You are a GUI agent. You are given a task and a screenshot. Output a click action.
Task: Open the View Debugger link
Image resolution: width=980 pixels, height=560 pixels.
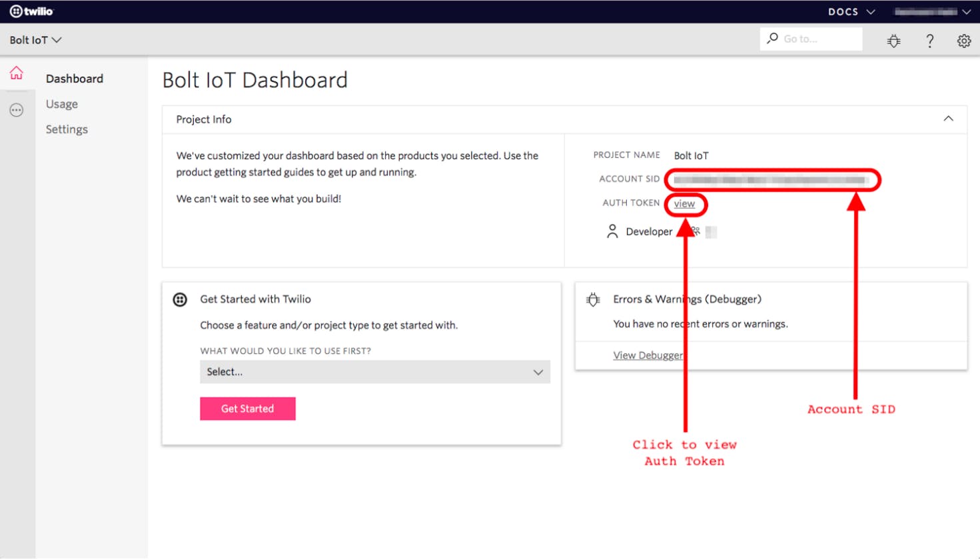648,355
